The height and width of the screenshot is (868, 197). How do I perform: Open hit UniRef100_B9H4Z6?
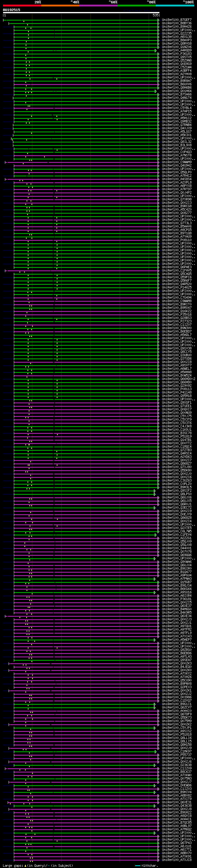(176, 26)
